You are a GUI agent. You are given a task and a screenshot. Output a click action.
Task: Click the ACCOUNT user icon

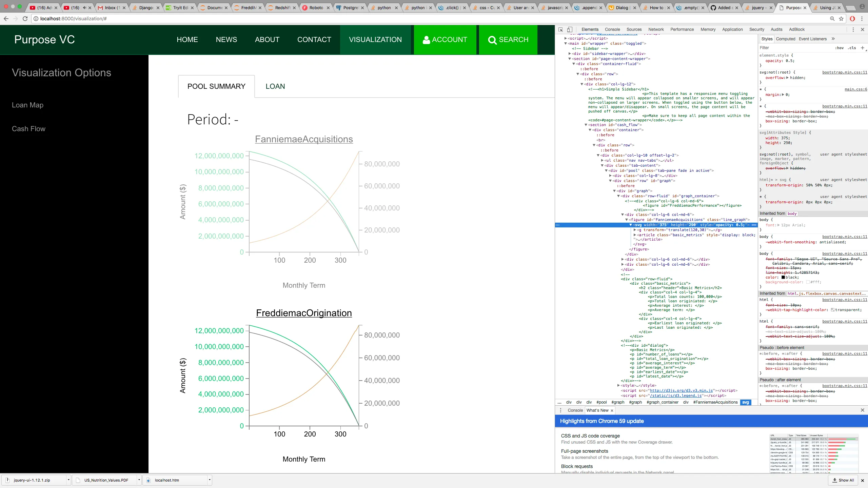pos(426,40)
